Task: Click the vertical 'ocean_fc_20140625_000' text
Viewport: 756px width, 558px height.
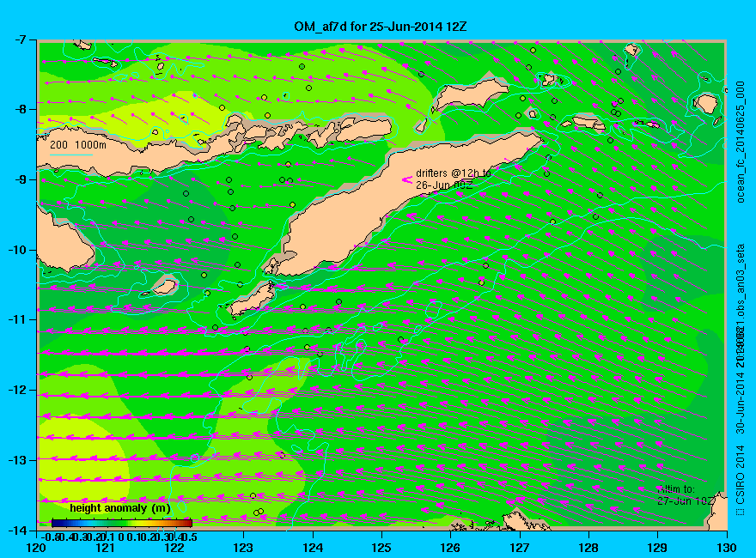Action: coord(740,143)
